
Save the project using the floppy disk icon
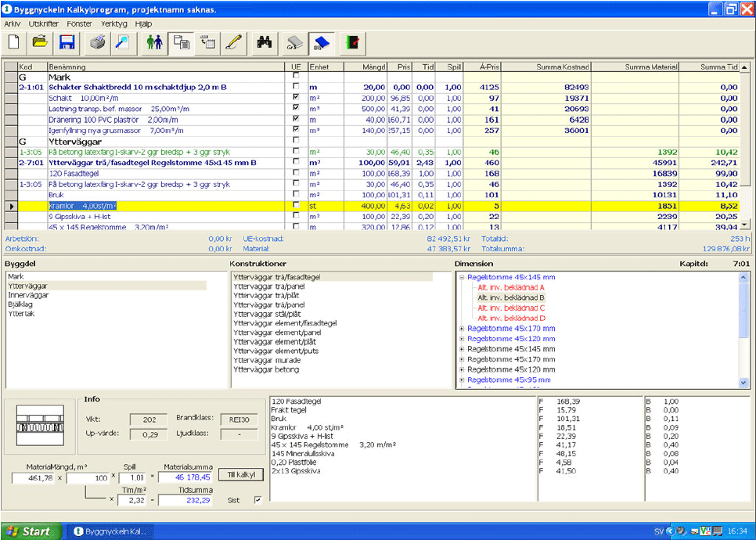point(67,42)
